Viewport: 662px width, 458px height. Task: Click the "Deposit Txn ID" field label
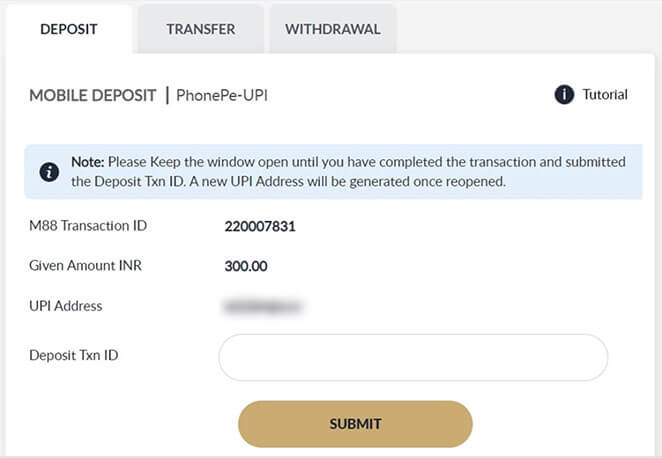(x=76, y=356)
